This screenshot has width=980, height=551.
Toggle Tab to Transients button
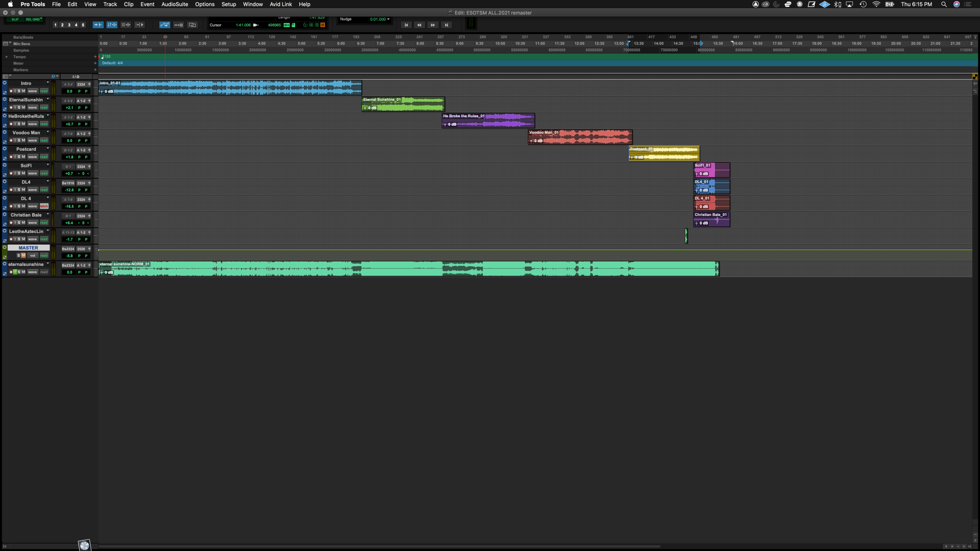coord(98,25)
